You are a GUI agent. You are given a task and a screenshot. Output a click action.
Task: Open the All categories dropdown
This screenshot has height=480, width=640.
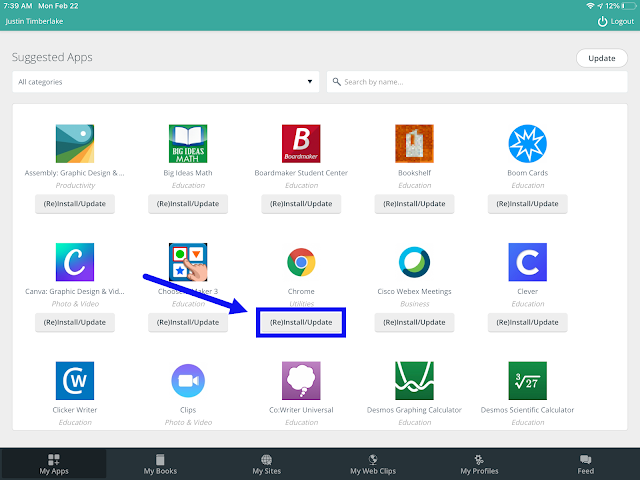coord(166,82)
